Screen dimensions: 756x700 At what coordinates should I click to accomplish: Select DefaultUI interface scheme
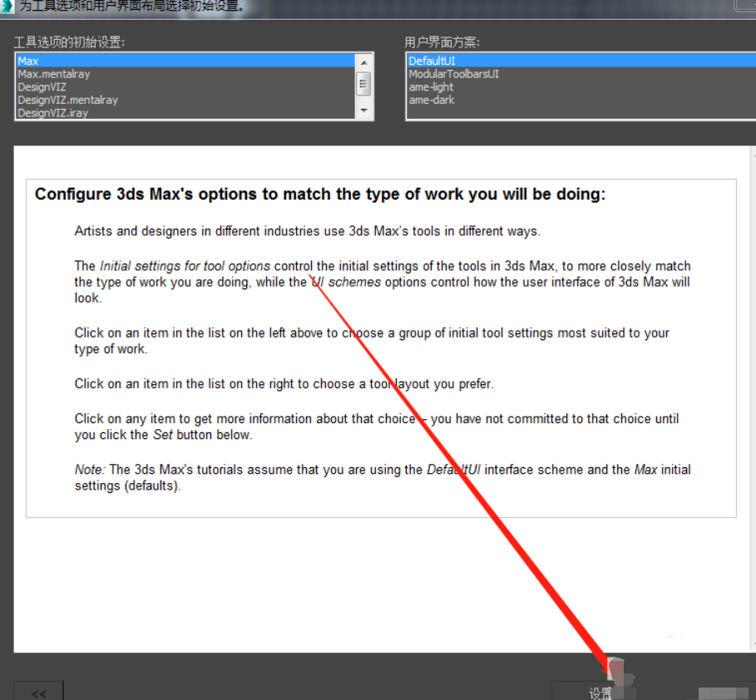tap(581, 61)
